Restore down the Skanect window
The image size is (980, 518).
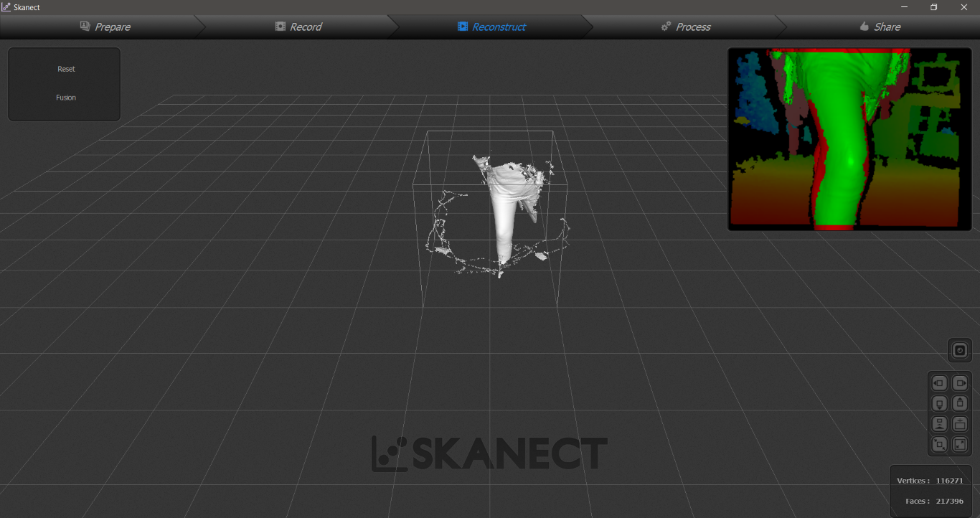[x=933, y=7]
